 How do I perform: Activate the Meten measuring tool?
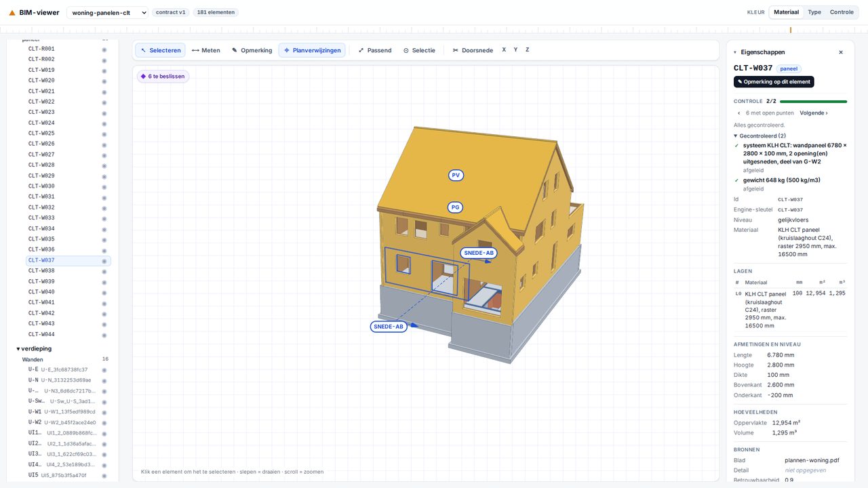(x=206, y=50)
